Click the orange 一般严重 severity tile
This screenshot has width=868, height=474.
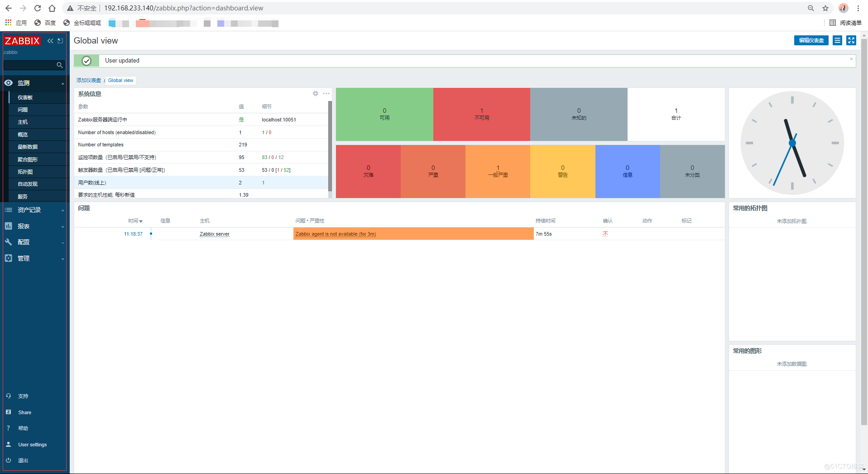(x=498, y=171)
